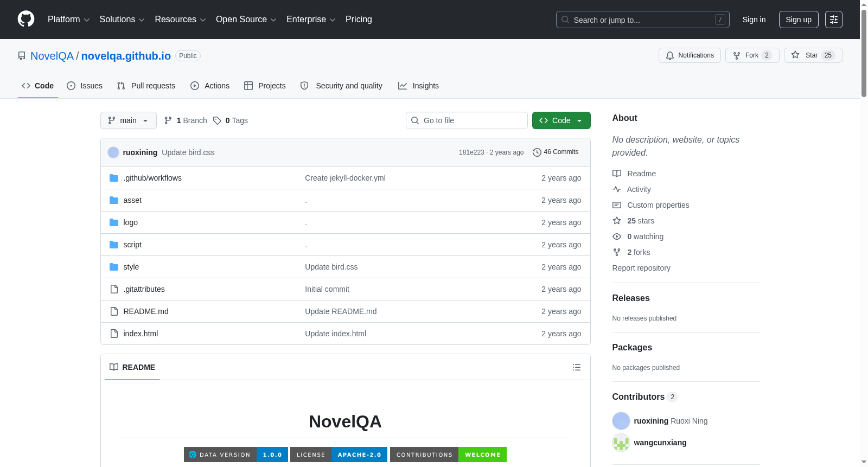Viewport: 868px width, 467px height.
Task: Click Ruoxi Ning's avatar in Contributors
Action: pyautogui.click(x=621, y=421)
